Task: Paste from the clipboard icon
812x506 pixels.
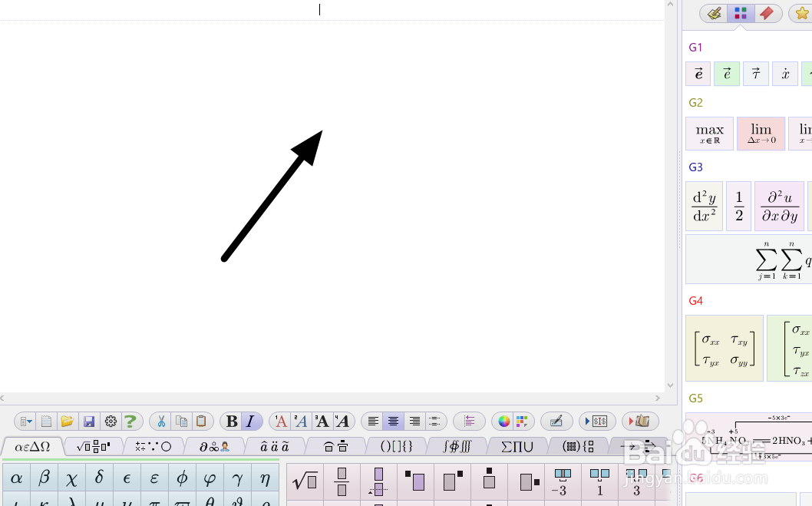Action: pos(201,422)
